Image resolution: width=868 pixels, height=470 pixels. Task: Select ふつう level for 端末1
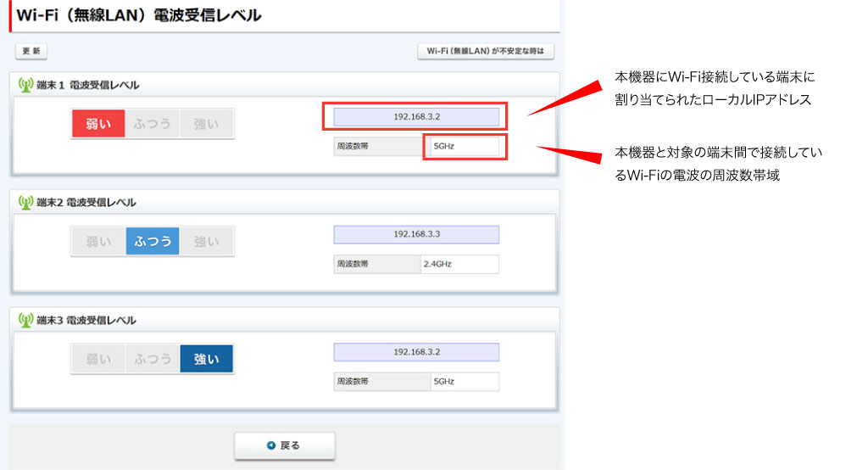click(x=153, y=124)
